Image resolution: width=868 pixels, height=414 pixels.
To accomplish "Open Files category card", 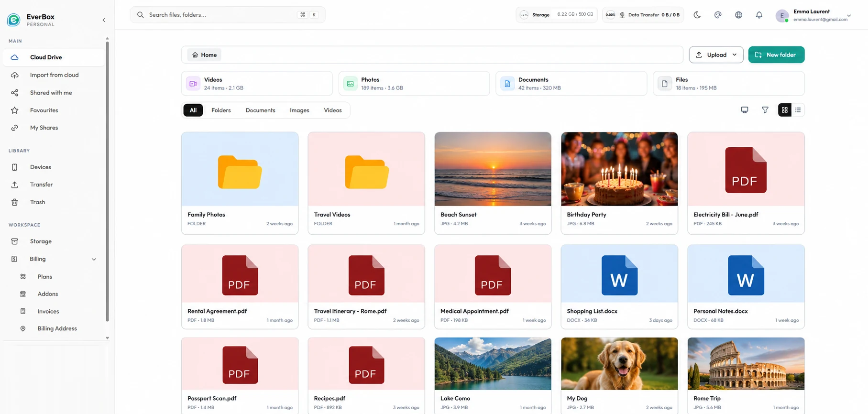I will (x=728, y=84).
